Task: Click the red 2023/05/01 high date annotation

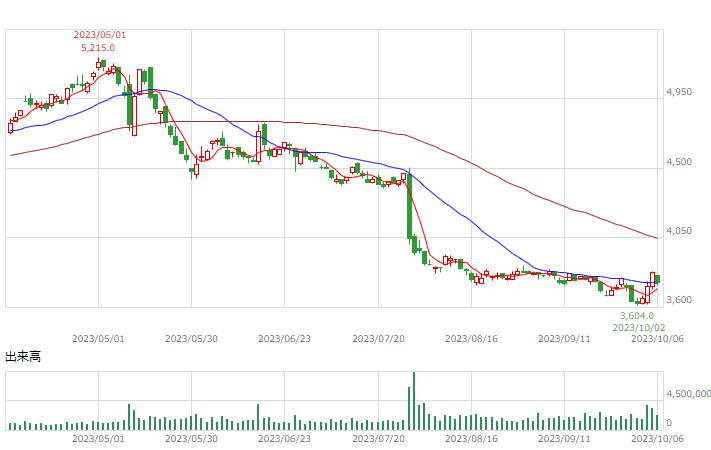Action: (100, 35)
